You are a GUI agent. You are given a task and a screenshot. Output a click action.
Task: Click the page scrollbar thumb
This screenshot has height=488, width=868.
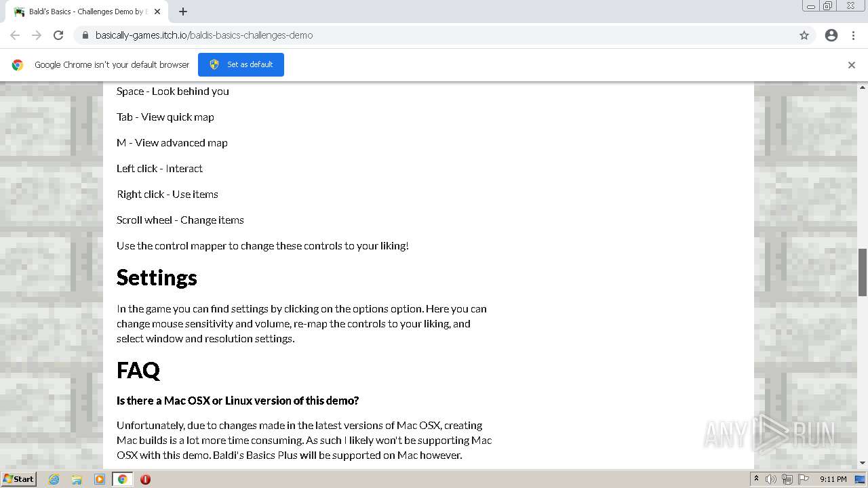coord(863,272)
